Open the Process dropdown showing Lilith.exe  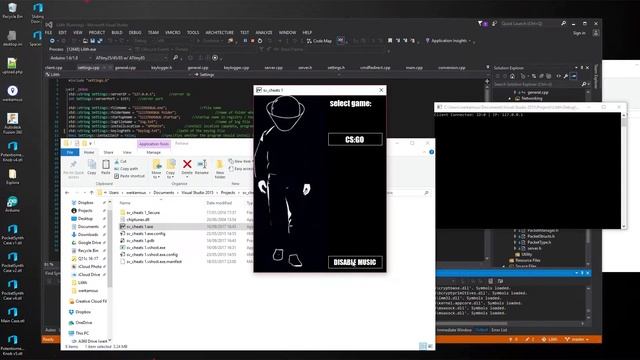(x=98, y=49)
